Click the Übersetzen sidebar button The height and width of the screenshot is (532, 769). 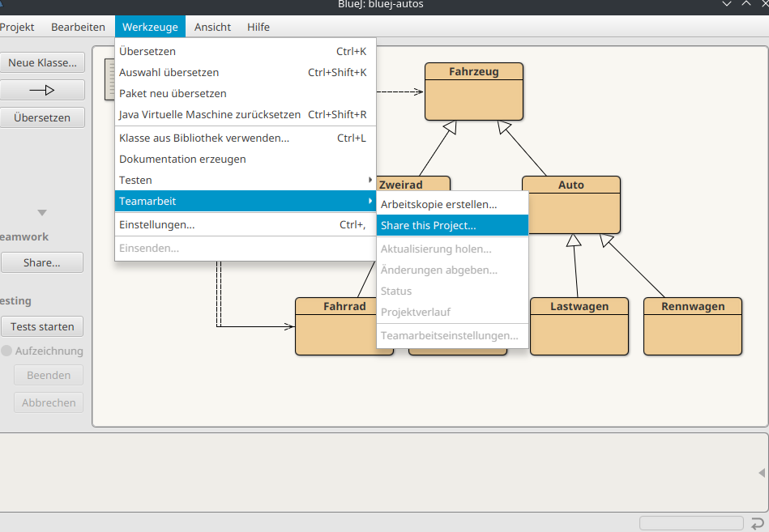(42, 117)
